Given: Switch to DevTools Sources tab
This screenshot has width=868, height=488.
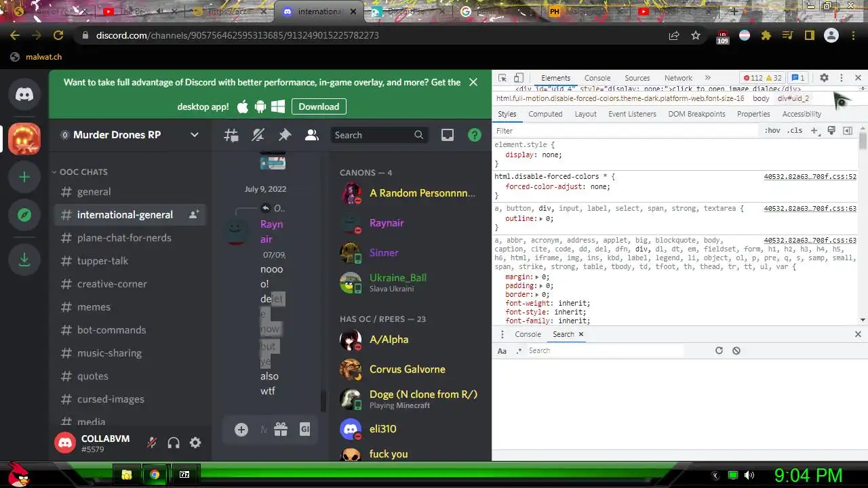Looking at the screenshot, I should coord(637,78).
